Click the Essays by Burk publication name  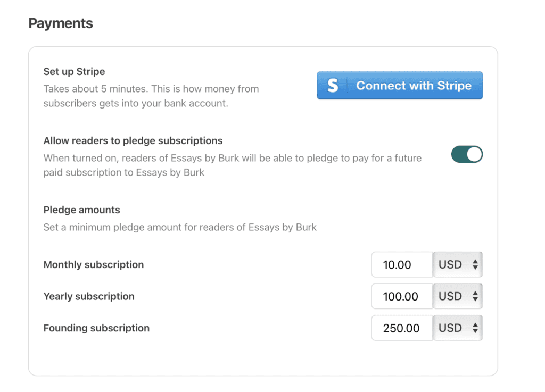[205, 157]
